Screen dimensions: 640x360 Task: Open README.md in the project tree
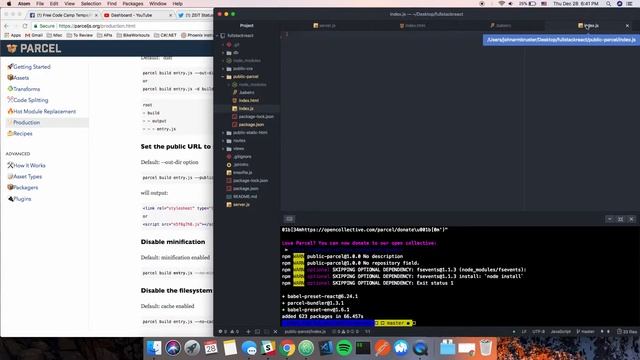tap(244, 196)
